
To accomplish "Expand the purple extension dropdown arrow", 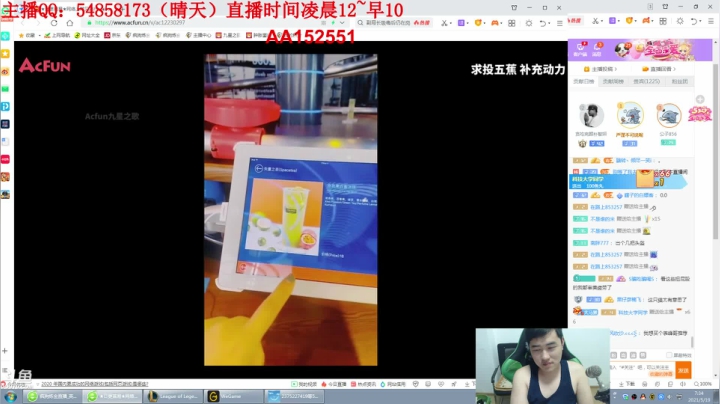I will pyautogui.click(x=467, y=23).
